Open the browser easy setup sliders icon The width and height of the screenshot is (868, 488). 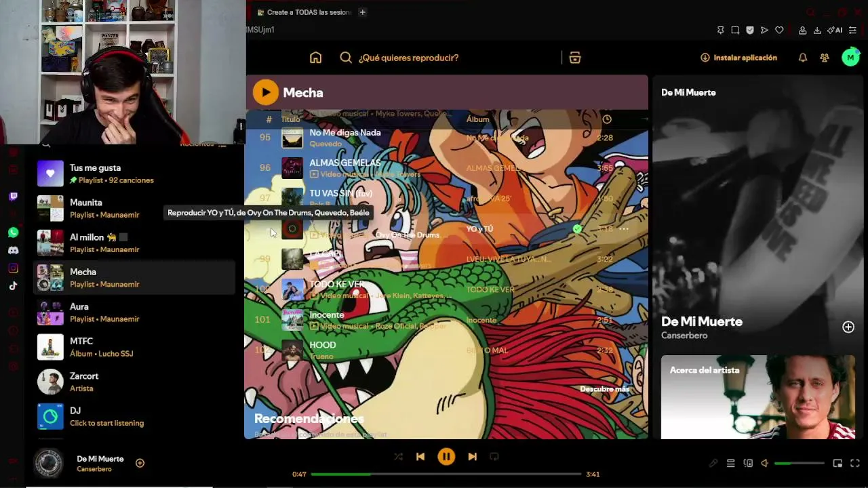coord(852,30)
